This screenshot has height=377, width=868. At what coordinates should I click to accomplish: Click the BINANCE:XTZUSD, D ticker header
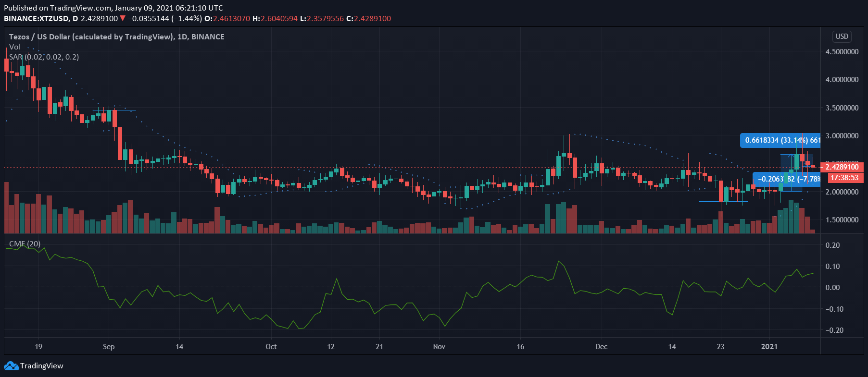coord(41,19)
